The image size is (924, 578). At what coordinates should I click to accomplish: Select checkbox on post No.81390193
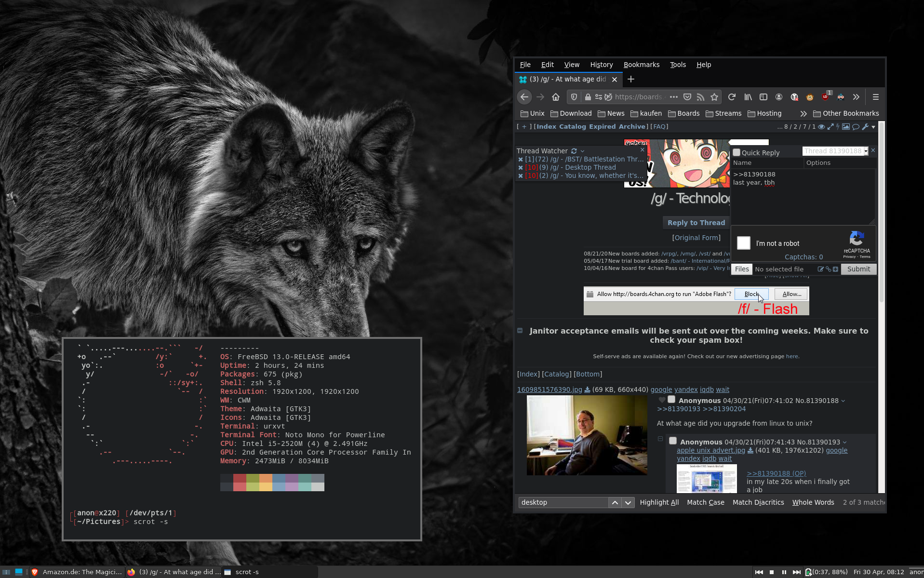673,441
